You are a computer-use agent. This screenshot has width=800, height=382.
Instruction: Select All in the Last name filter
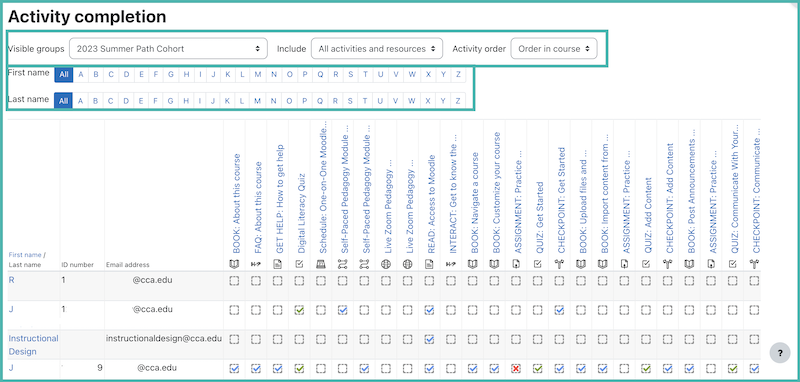(64, 100)
